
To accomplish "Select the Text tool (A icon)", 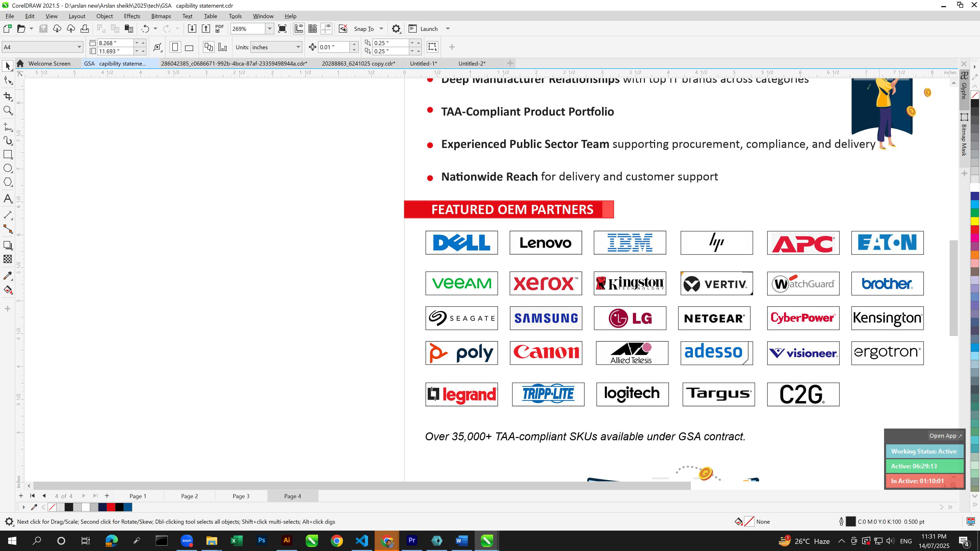I will pyautogui.click(x=8, y=198).
